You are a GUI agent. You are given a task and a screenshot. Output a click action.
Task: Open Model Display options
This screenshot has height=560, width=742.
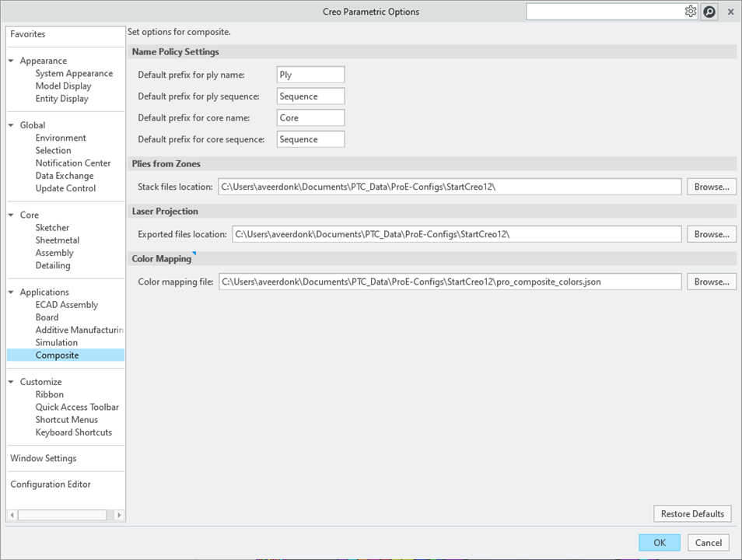click(64, 86)
